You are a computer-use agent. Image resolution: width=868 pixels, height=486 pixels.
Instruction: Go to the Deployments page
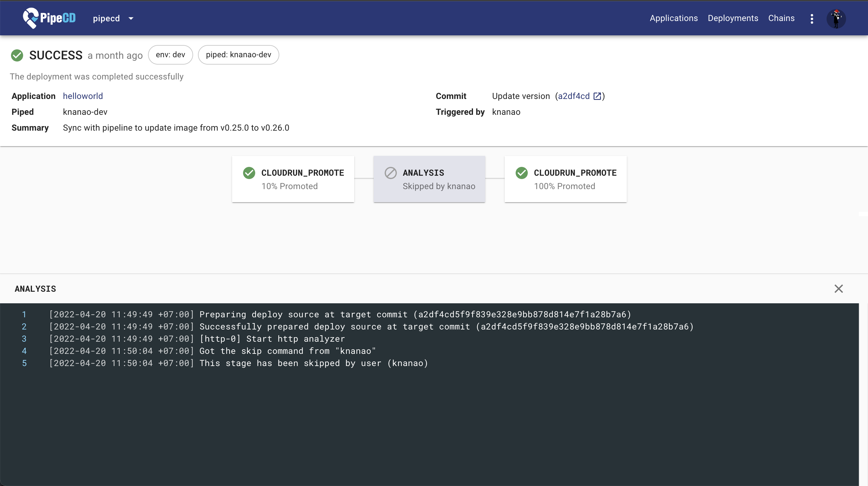732,18
